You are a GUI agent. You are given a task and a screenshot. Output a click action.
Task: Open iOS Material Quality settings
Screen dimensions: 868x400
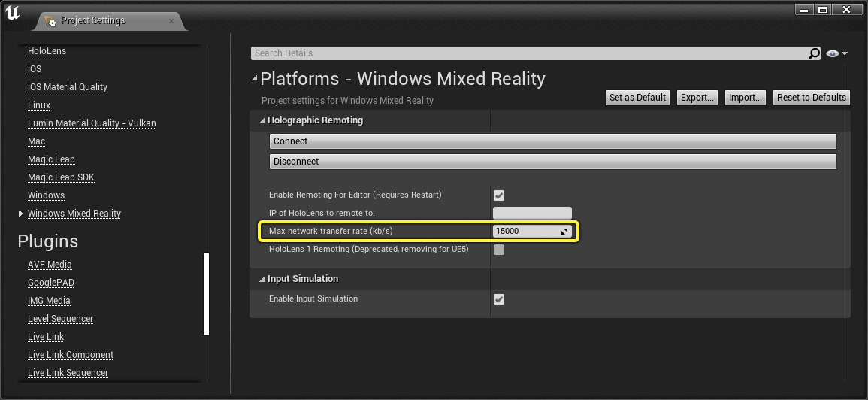(x=68, y=87)
